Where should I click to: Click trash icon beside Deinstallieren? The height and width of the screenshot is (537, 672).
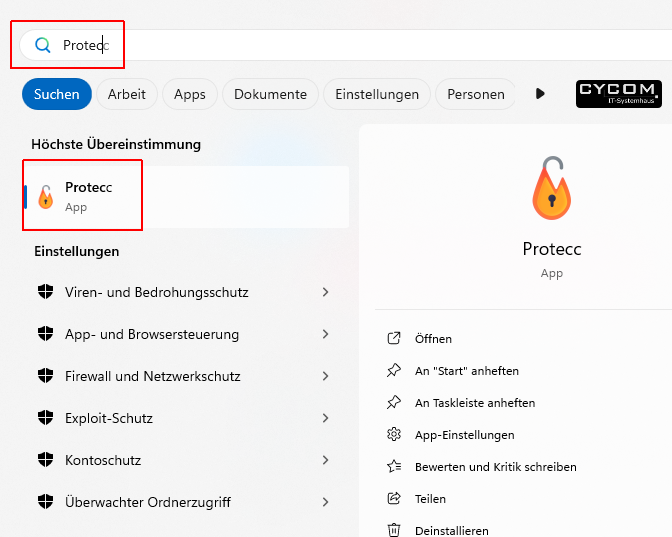[394, 530]
